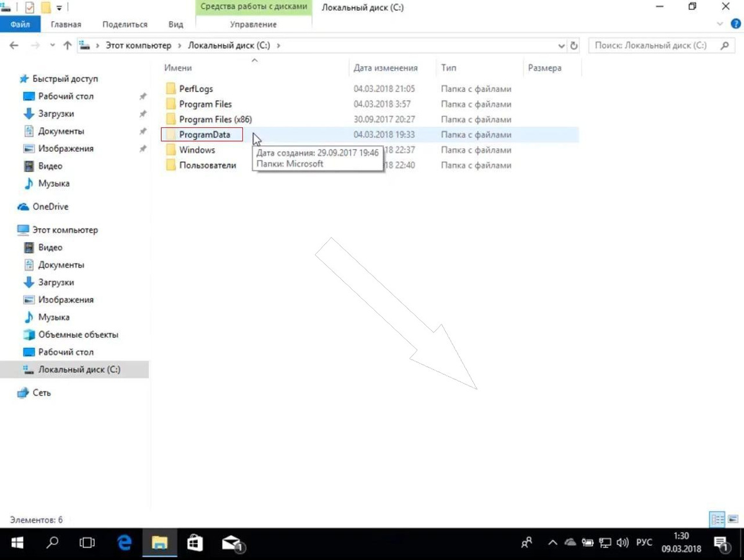Open the Customize Quick Access Toolbar dropdown
744x560 pixels.
[58, 8]
